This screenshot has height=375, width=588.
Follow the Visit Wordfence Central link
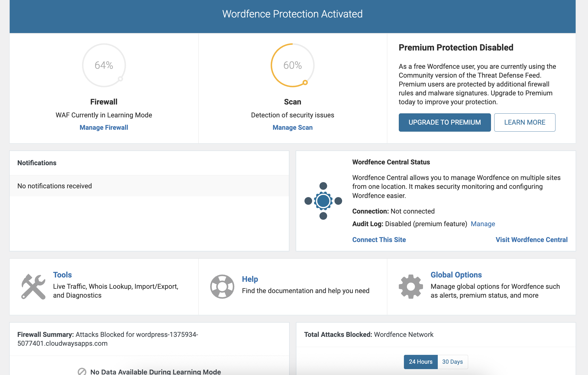[531, 240]
